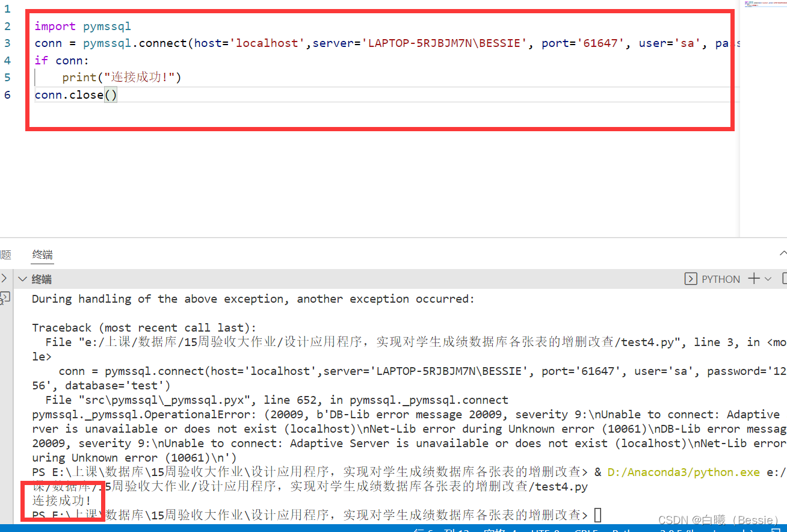
Task: Switch to the 终端 panel tab
Action: [42, 255]
